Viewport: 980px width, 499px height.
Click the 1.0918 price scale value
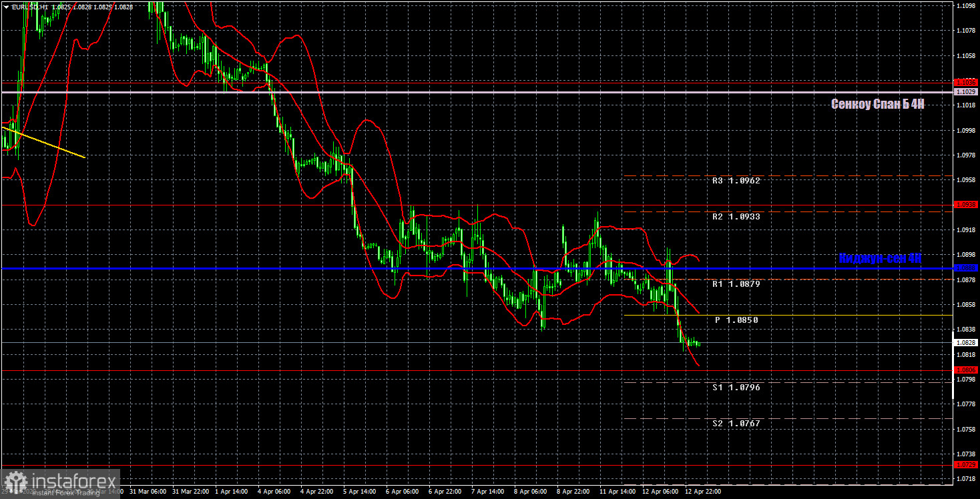tap(966, 230)
